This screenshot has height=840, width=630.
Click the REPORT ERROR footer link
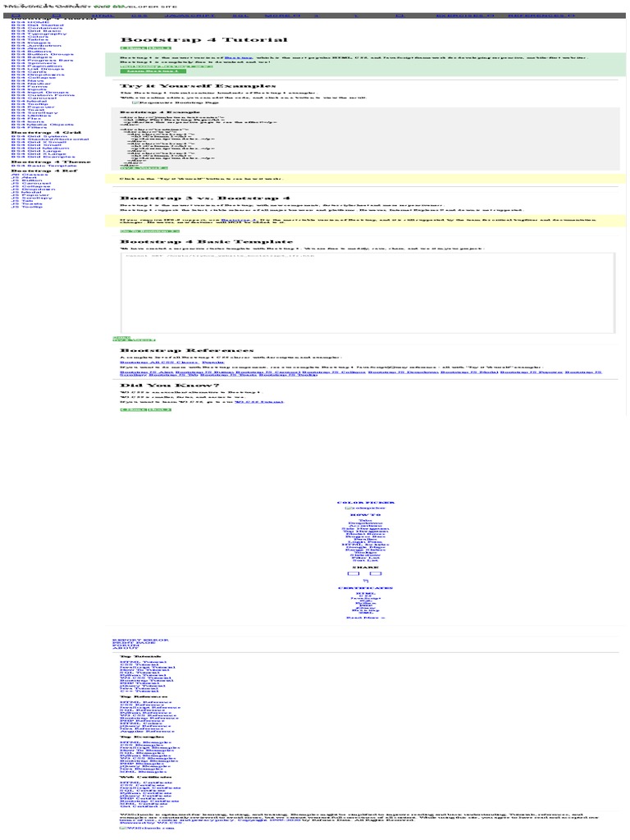coord(140,640)
